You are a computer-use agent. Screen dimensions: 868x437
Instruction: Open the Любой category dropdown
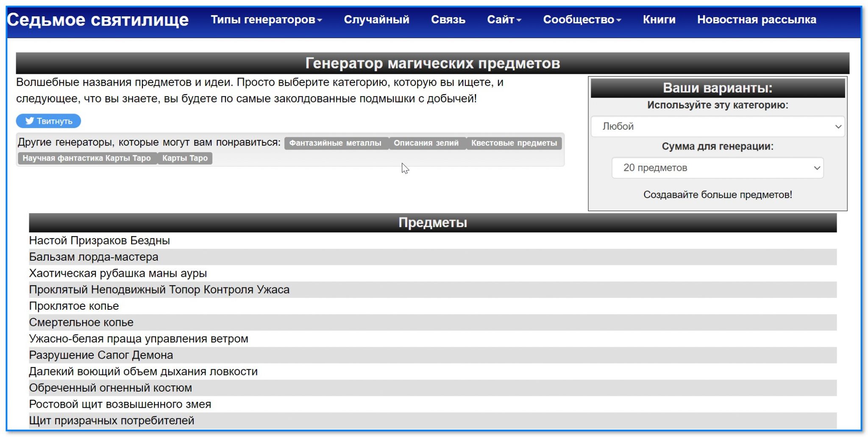[718, 126]
